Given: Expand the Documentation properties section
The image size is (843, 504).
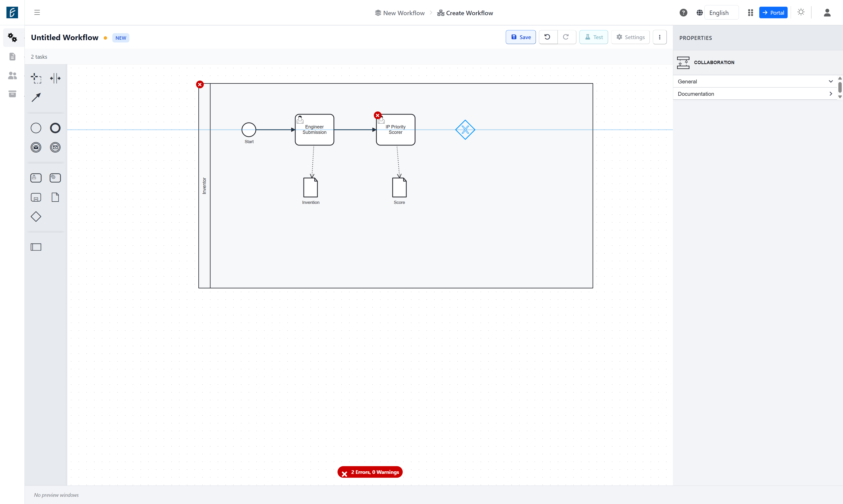Looking at the screenshot, I should [755, 94].
